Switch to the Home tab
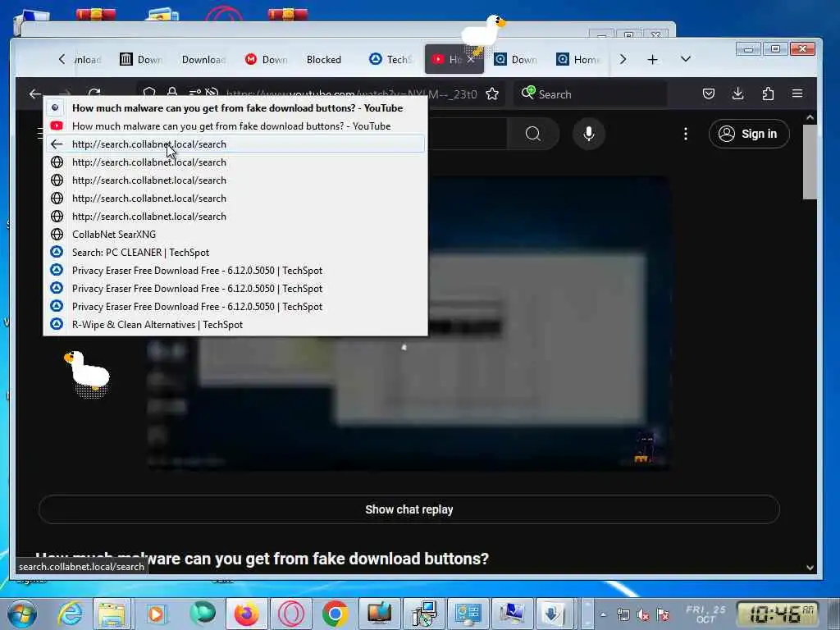This screenshot has width=840, height=630. [578, 59]
